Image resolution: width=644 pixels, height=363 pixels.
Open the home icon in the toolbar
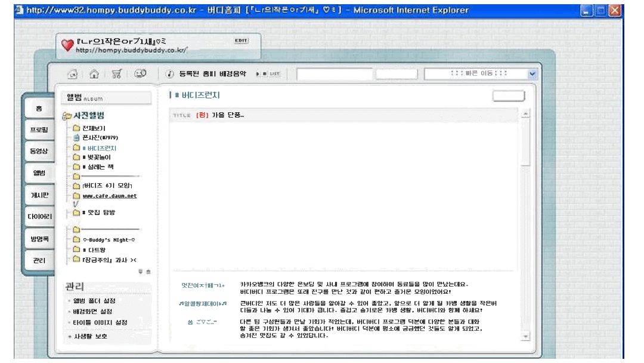pyautogui.click(x=94, y=74)
